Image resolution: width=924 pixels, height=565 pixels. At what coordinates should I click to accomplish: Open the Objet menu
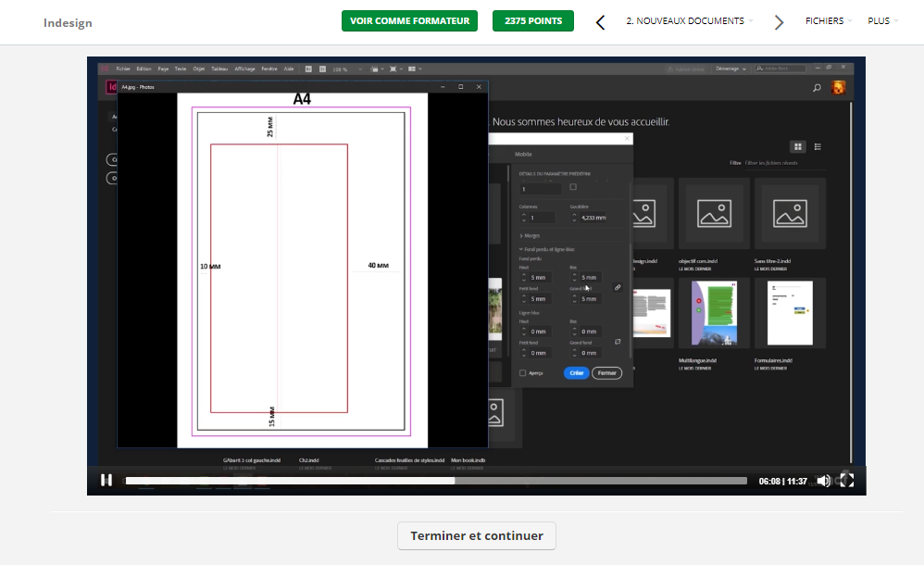tap(198, 69)
